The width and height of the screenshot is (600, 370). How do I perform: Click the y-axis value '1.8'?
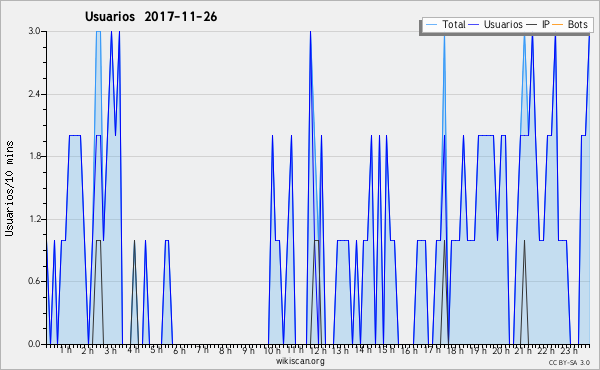point(34,156)
